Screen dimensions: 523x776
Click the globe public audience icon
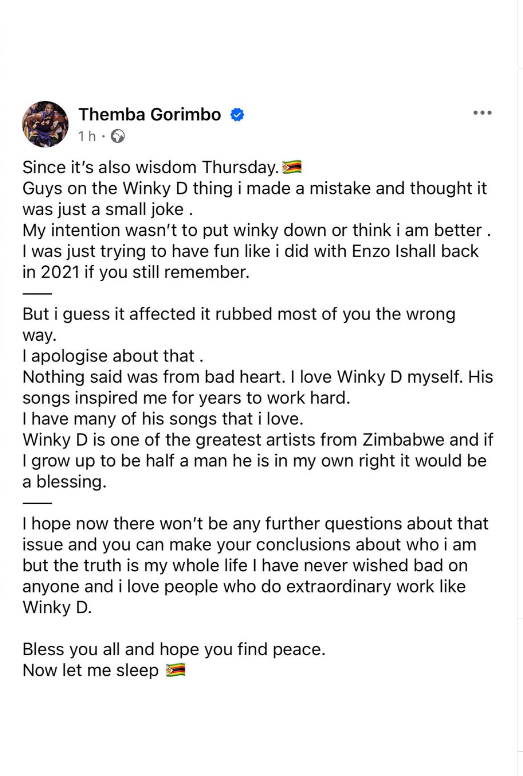tap(118, 136)
